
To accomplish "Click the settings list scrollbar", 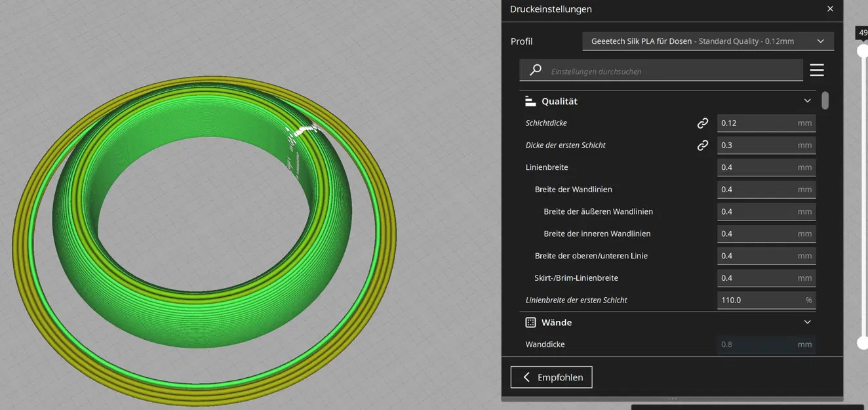I will point(825,100).
